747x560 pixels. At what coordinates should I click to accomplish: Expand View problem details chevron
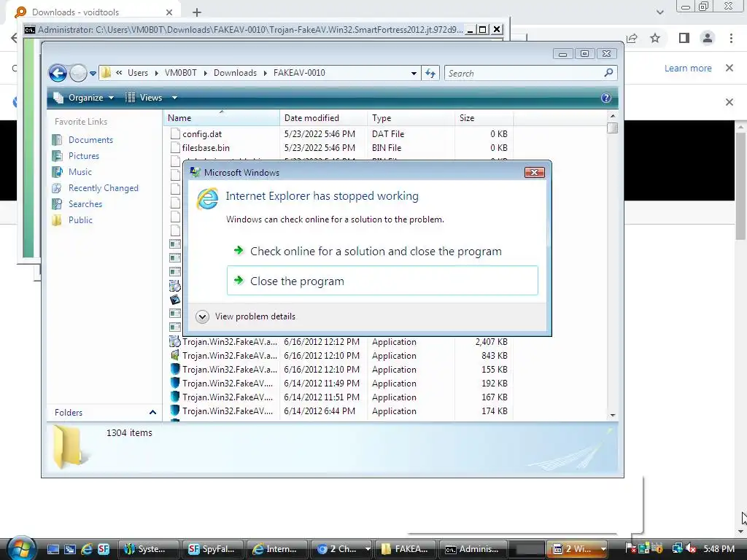(x=203, y=316)
